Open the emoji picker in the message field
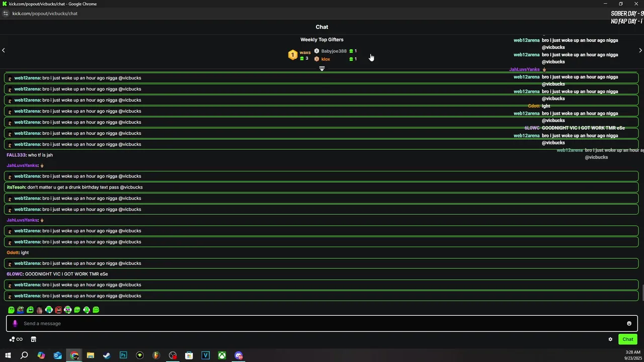 click(629, 323)
